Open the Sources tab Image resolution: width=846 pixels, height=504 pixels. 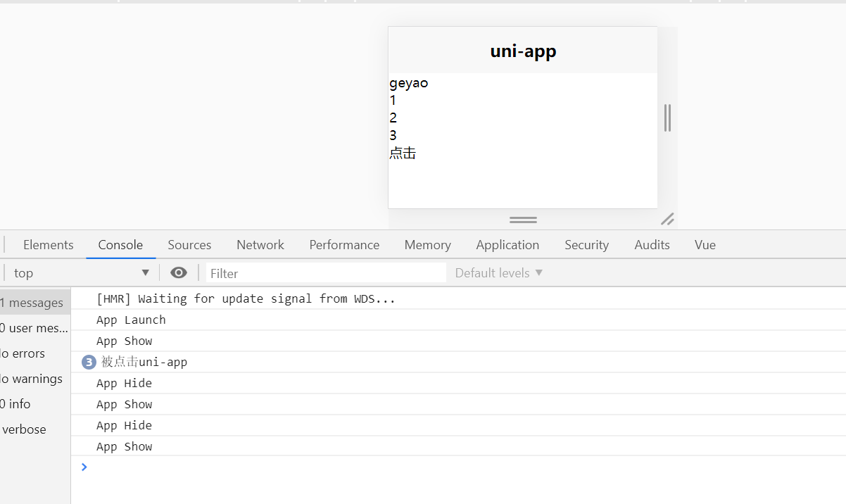pyautogui.click(x=189, y=245)
